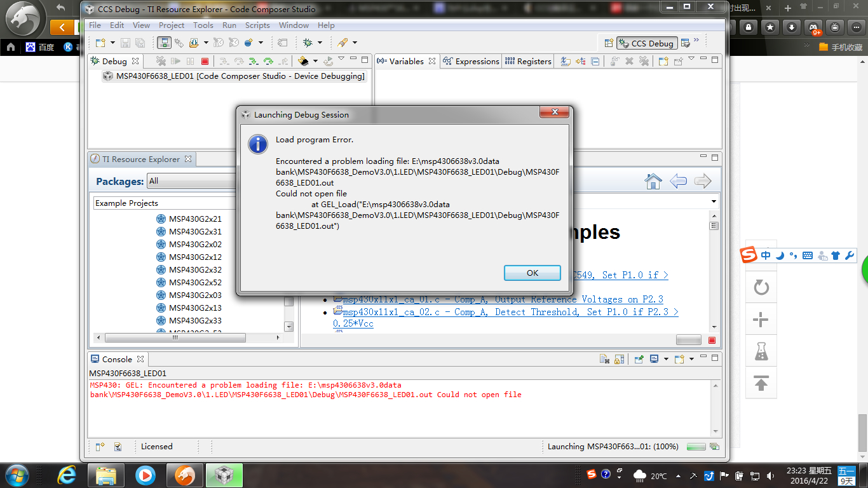Click the Collapse All icon in Variables view
The width and height of the screenshot is (868, 488).
pos(595,62)
